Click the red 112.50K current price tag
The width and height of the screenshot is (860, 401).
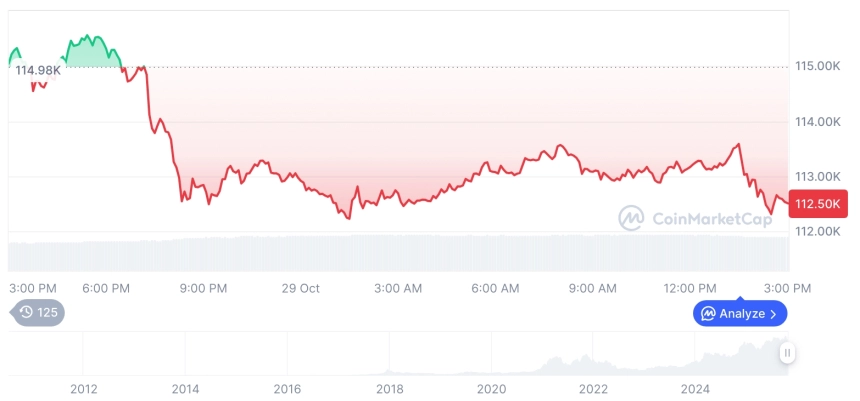pyautogui.click(x=818, y=204)
